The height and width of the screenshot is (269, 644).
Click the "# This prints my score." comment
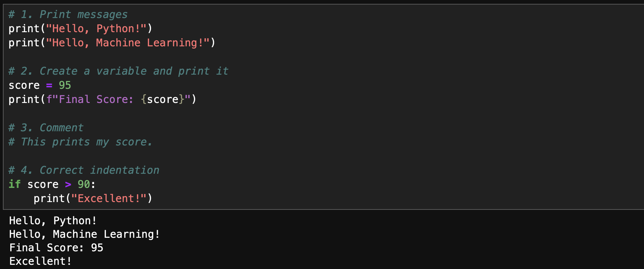tap(80, 142)
